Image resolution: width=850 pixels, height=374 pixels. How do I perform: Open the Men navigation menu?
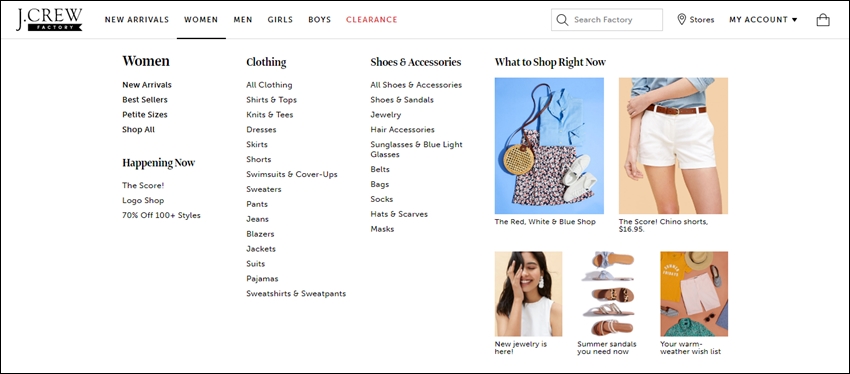[243, 20]
